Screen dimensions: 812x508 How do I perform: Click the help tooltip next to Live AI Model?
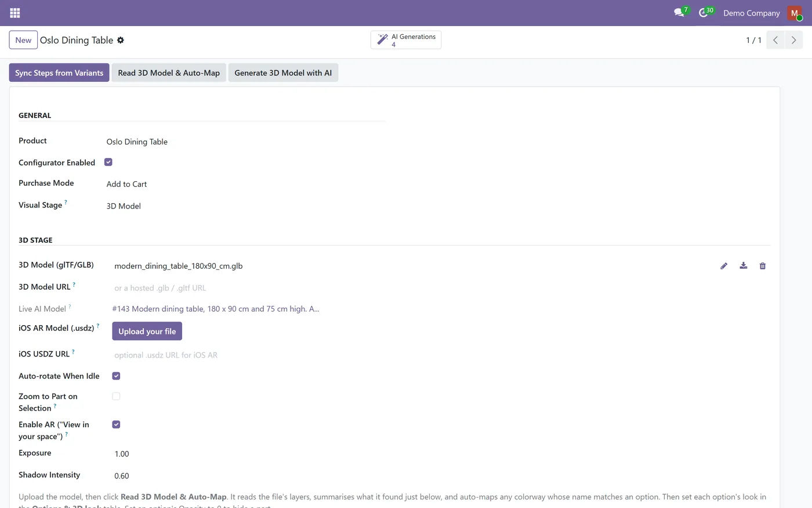70,306
